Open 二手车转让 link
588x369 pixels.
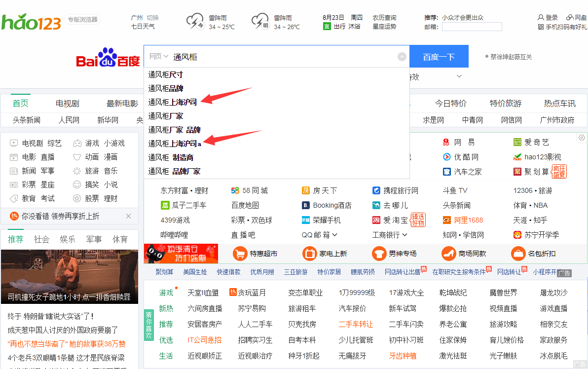[x=356, y=324]
